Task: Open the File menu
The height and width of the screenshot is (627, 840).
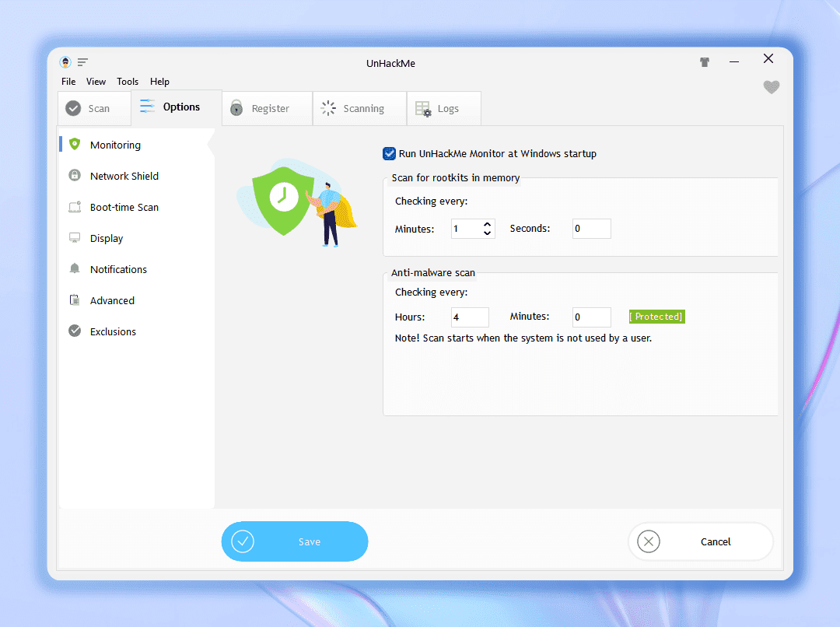Action: pos(68,82)
